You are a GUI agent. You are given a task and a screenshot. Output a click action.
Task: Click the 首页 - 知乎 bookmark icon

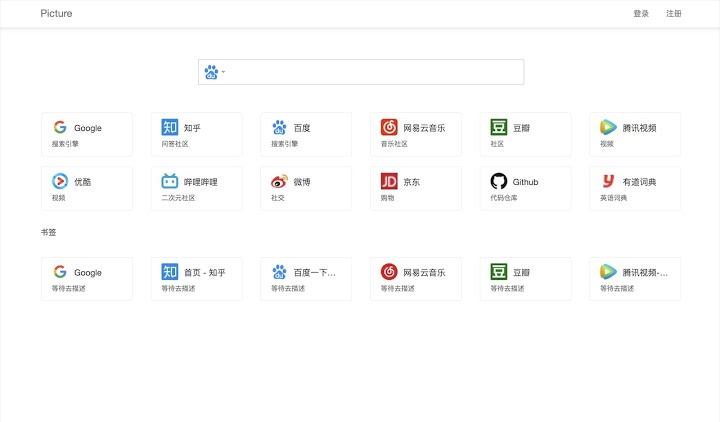(169, 272)
